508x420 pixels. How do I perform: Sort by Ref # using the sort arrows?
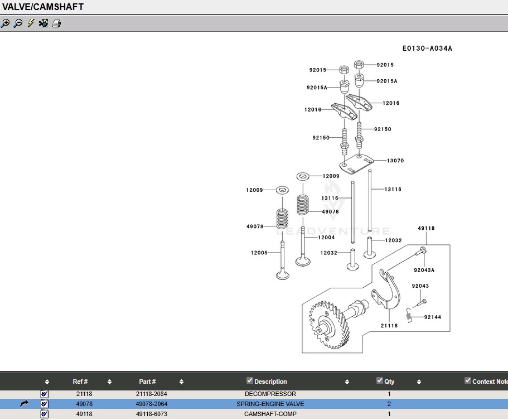tap(109, 382)
